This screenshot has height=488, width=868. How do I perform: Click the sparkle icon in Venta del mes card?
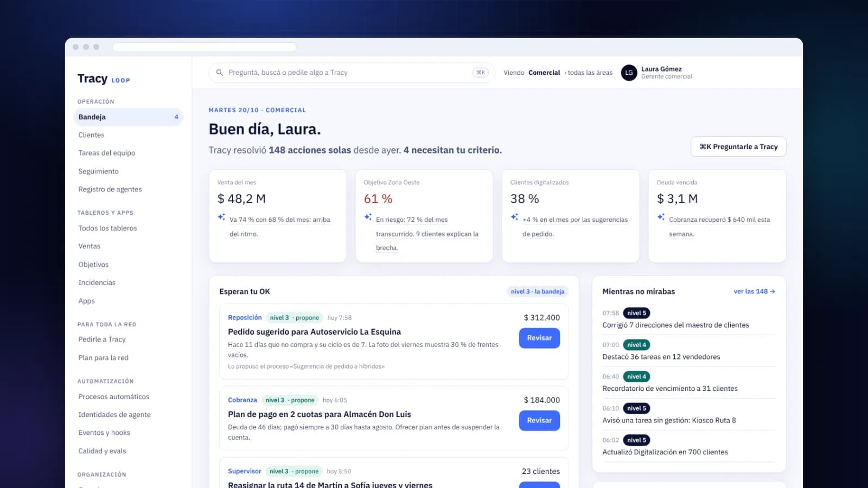click(221, 217)
